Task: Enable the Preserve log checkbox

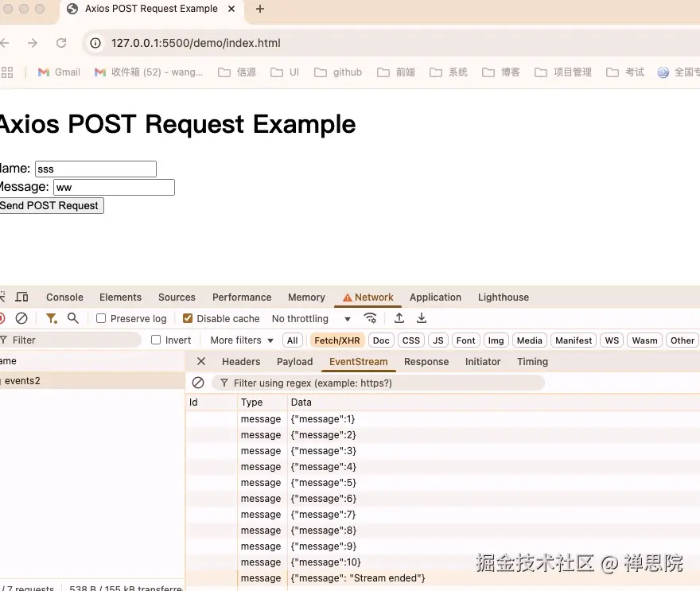Action: point(101,318)
